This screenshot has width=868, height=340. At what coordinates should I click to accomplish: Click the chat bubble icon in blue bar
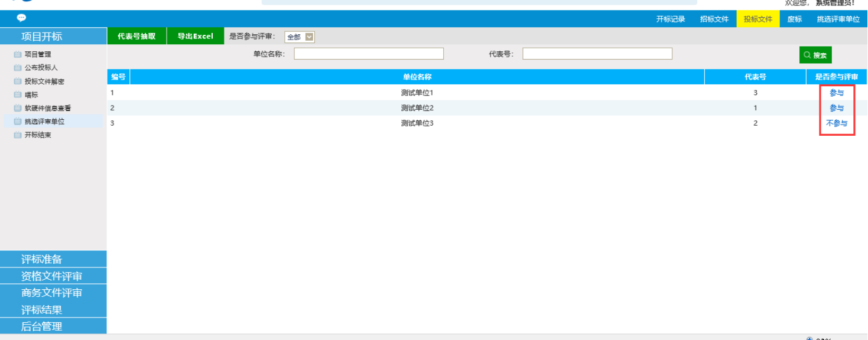(x=21, y=18)
